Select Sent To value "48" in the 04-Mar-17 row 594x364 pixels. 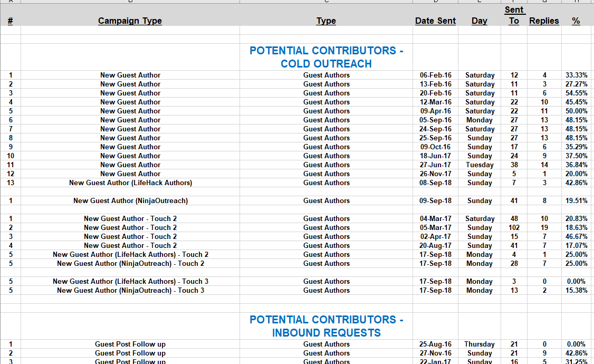click(x=514, y=218)
